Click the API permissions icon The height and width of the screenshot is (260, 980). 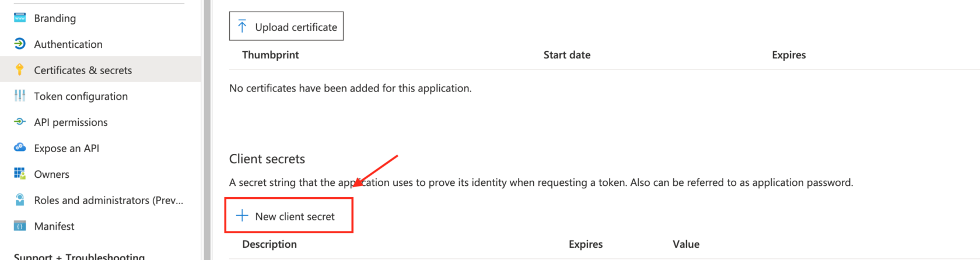[20, 122]
